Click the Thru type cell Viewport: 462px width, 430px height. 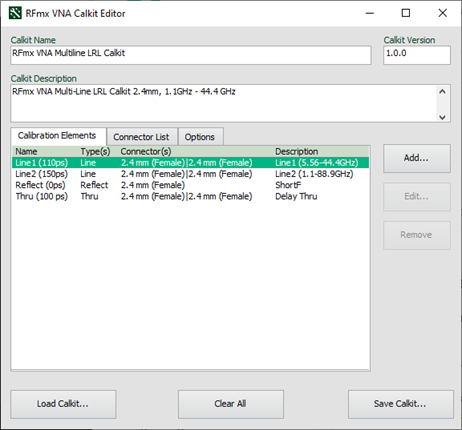[89, 196]
